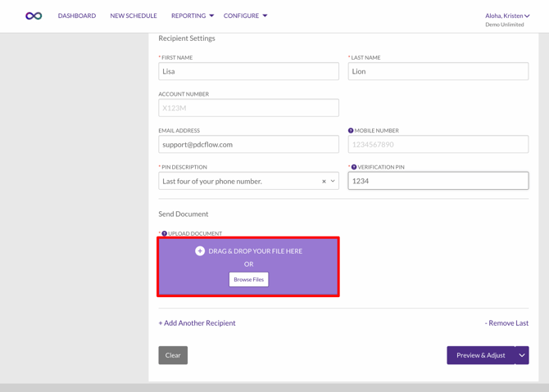The height and width of the screenshot is (392, 549).
Task: Click Verification PIN info icon
Action: pos(354,167)
